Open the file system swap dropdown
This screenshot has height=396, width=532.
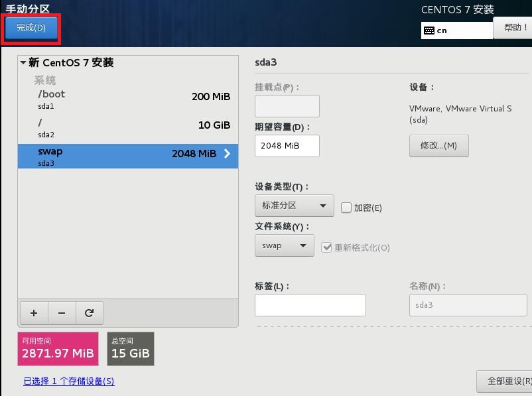click(285, 245)
